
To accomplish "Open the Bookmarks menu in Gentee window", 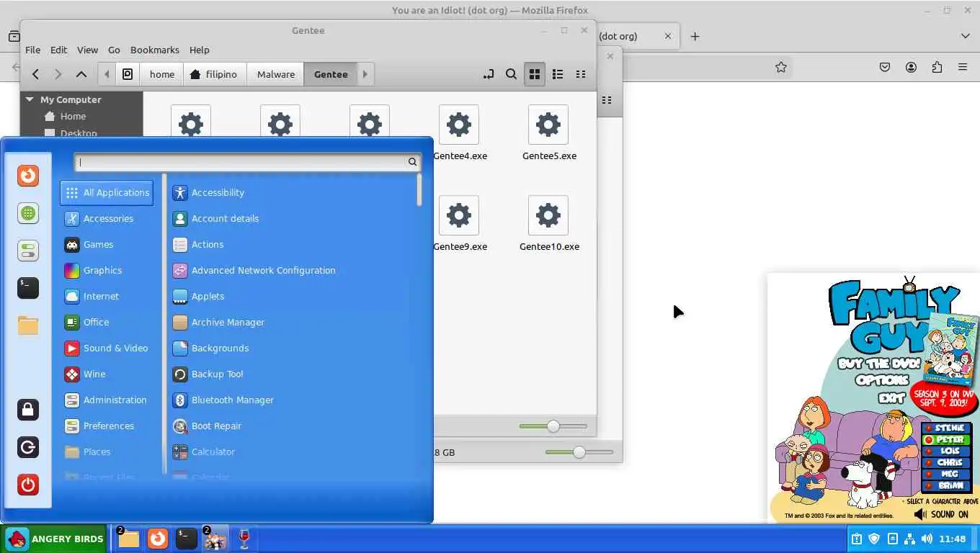I will coord(154,50).
